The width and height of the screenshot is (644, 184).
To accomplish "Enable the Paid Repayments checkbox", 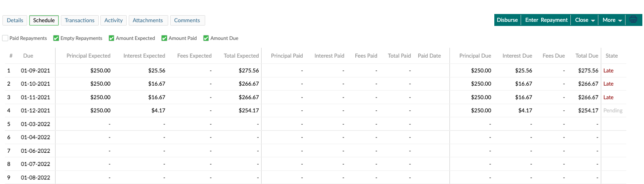I will pyautogui.click(x=5, y=38).
